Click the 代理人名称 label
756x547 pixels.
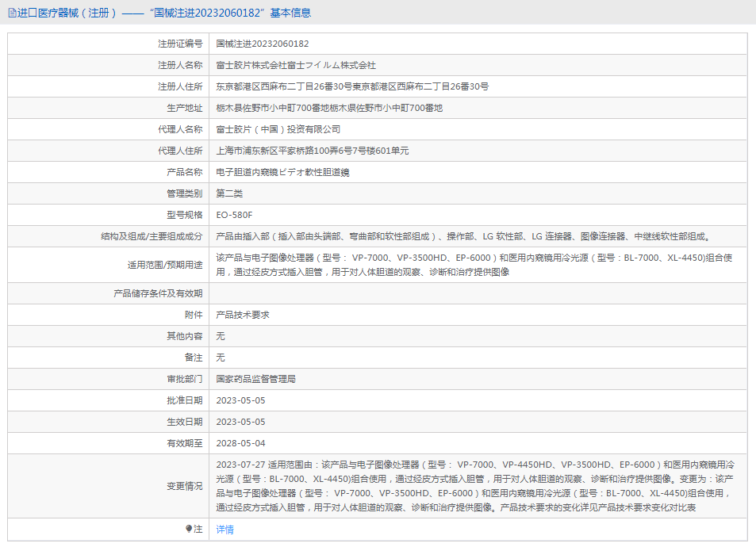click(x=180, y=129)
